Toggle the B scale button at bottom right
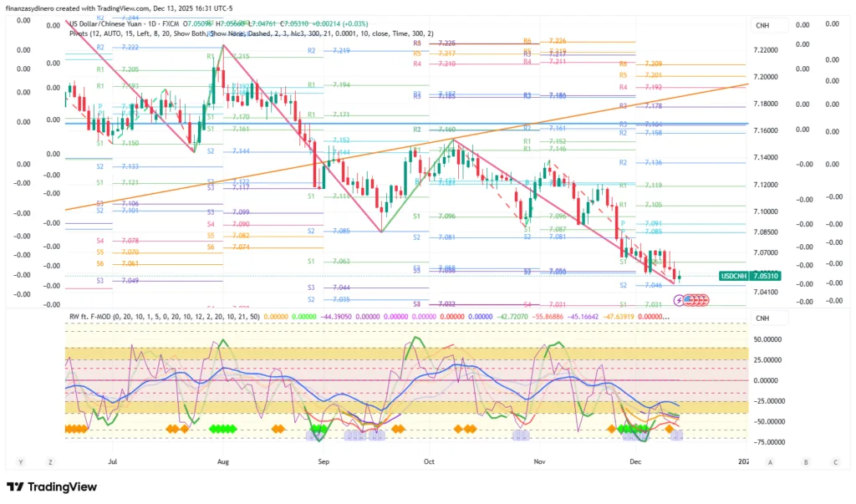Screen dimensions: 856x504 (x=805, y=461)
